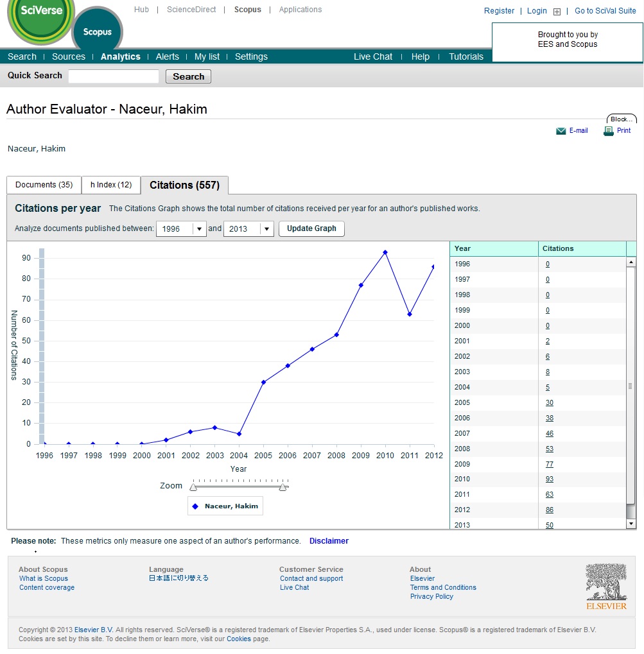Open the 2008 citations count 53
This screenshot has height=654, width=644.
click(x=549, y=449)
